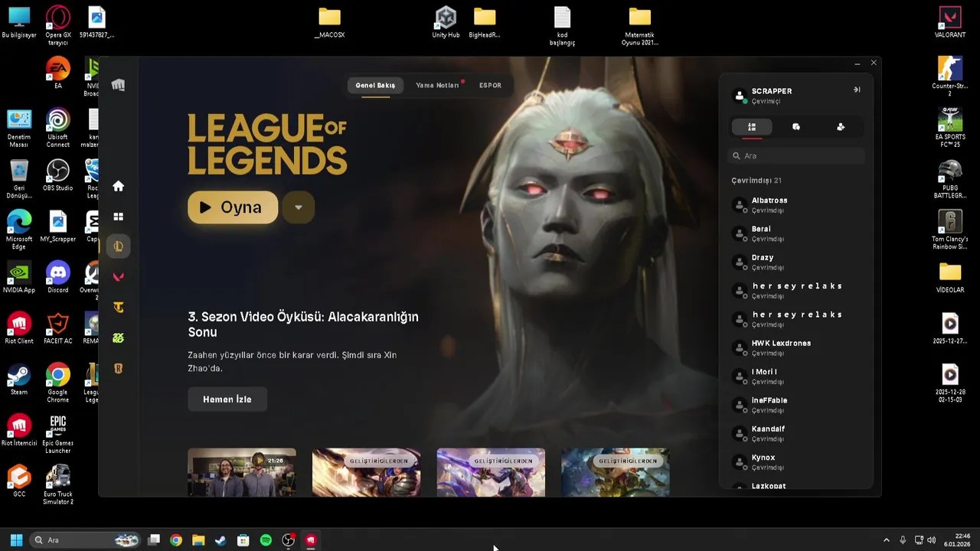Open Chrome from the taskbar
The image size is (980, 551).
(x=176, y=540)
